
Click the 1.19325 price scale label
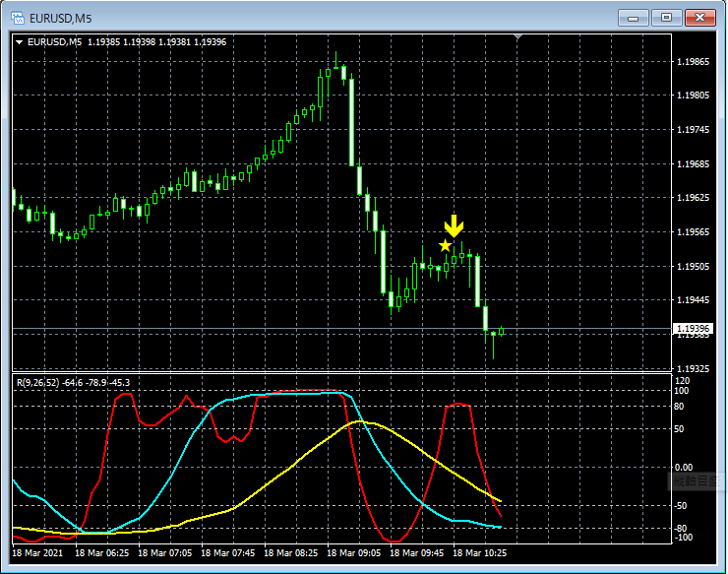pos(694,368)
